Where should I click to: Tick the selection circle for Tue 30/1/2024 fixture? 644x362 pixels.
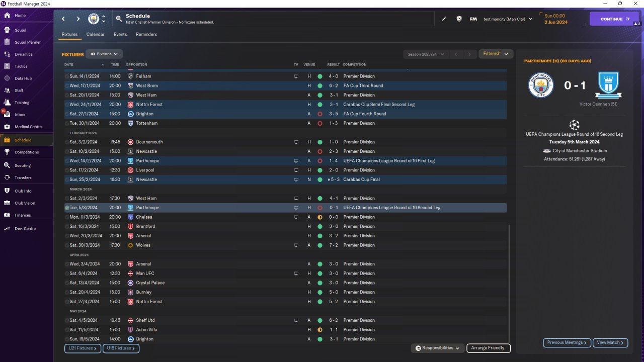pyautogui.click(x=67, y=123)
